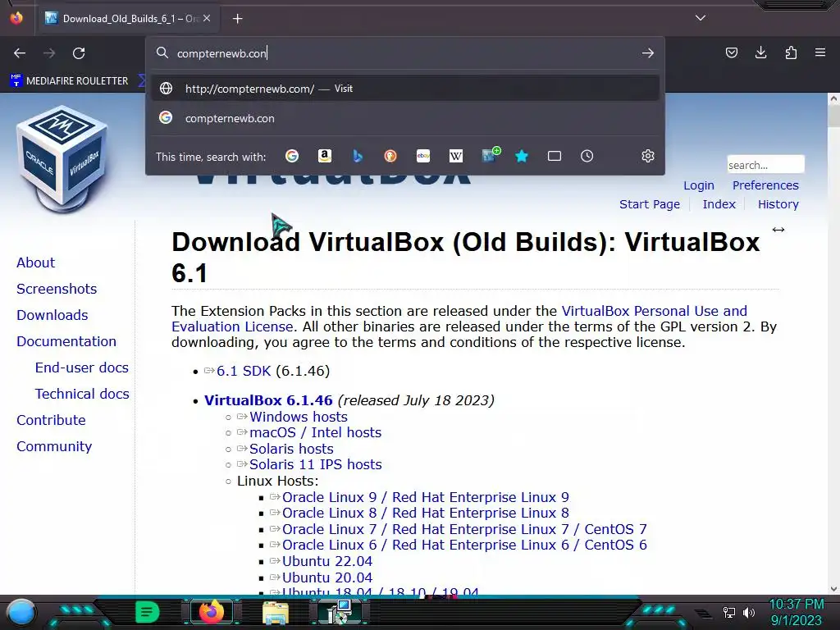840x630 pixels.
Task: Download Solaris 11 IPS hosts build
Action: coord(316,464)
